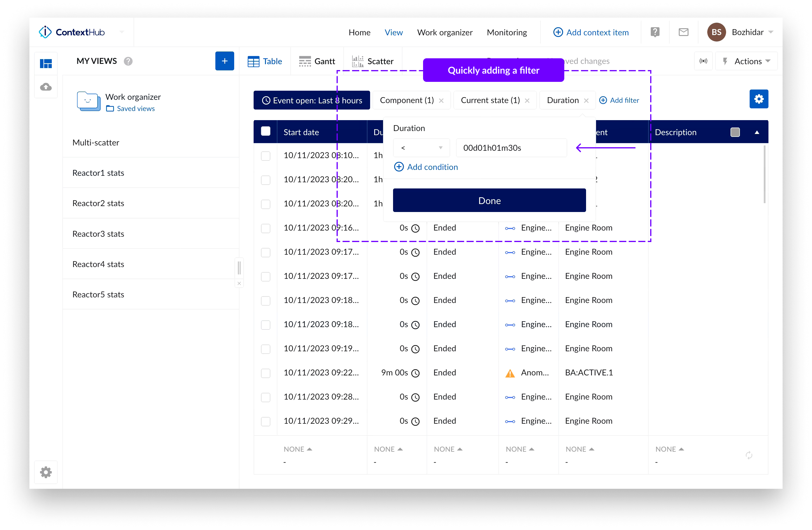Open the Monitoring menu item
The height and width of the screenshot is (530, 812).
coord(507,32)
